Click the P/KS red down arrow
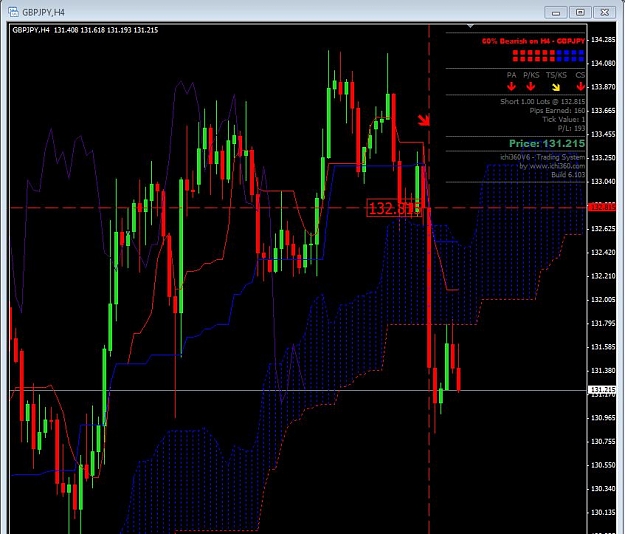The image size is (625, 534). (x=531, y=86)
